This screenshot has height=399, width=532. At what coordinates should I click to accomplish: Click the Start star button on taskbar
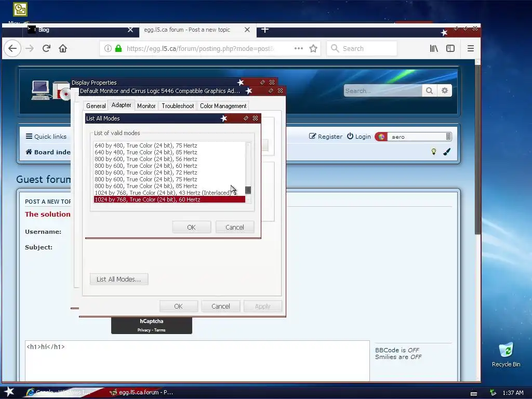click(9, 392)
